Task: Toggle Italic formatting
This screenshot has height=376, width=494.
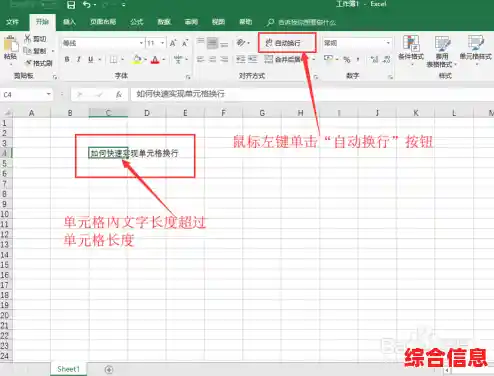Action: (79, 59)
